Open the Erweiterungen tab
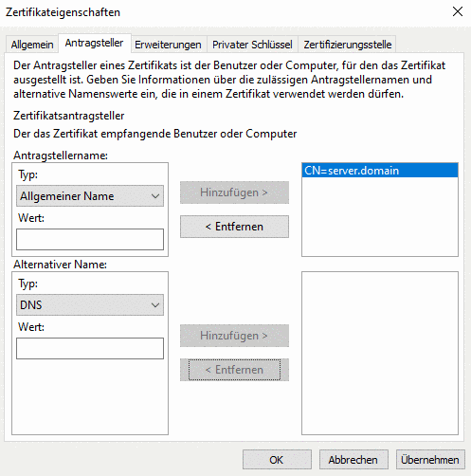The width and height of the screenshot is (471, 476). 168,45
